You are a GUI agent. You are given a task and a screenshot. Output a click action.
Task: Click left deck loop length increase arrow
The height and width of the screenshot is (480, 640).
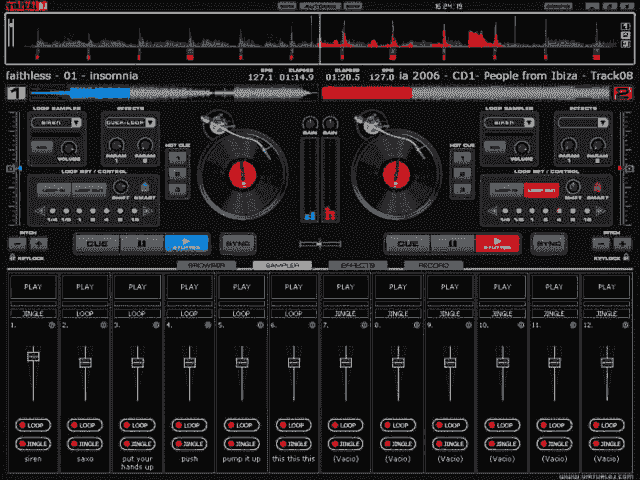[x=147, y=211]
